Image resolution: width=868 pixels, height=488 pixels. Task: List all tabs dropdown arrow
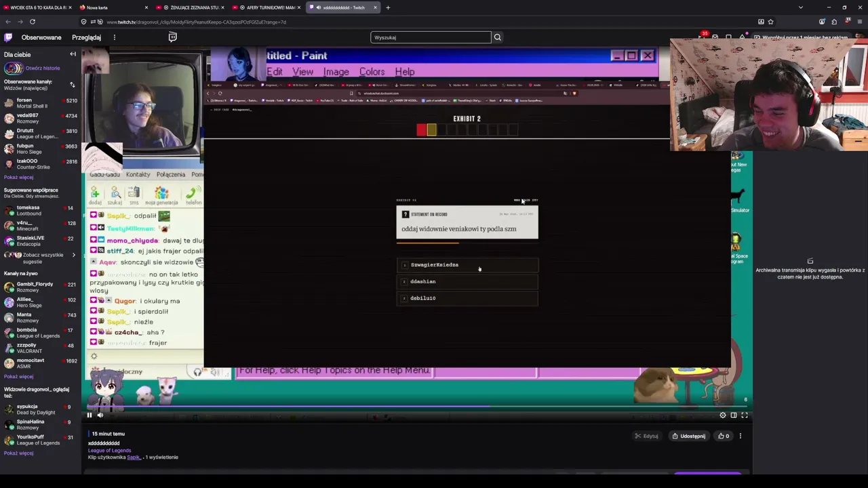801,7
